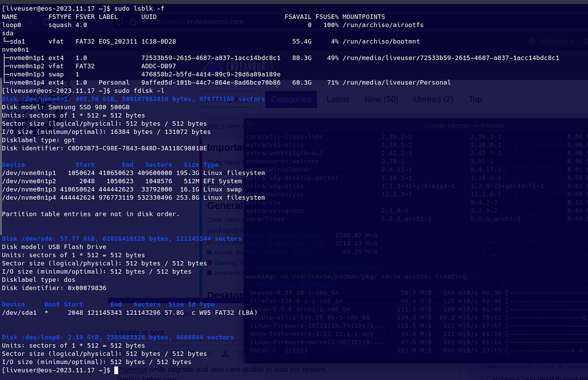Click the Applications category color swatch
This screenshot has height=380, width=588.
click(210, 243)
